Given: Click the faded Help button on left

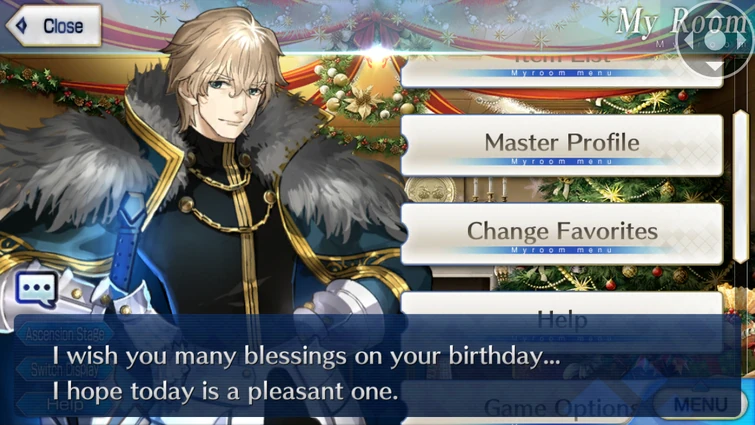Looking at the screenshot, I should coord(65,404).
